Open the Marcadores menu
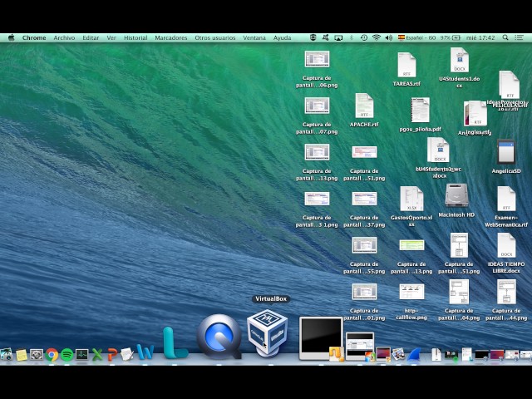Viewport: 532px width, 399px height. (171, 37)
